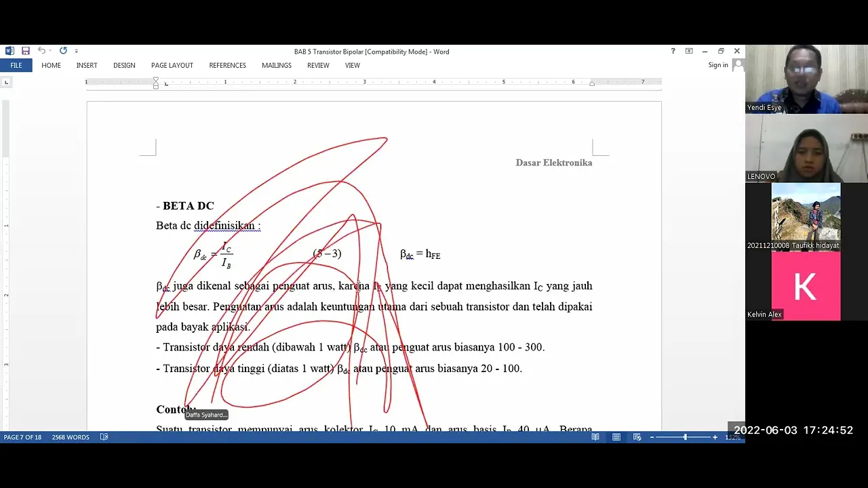Select Taufikk hidayat participant thumbnail
The height and width of the screenshot is (488, 868).
(806, 217)
